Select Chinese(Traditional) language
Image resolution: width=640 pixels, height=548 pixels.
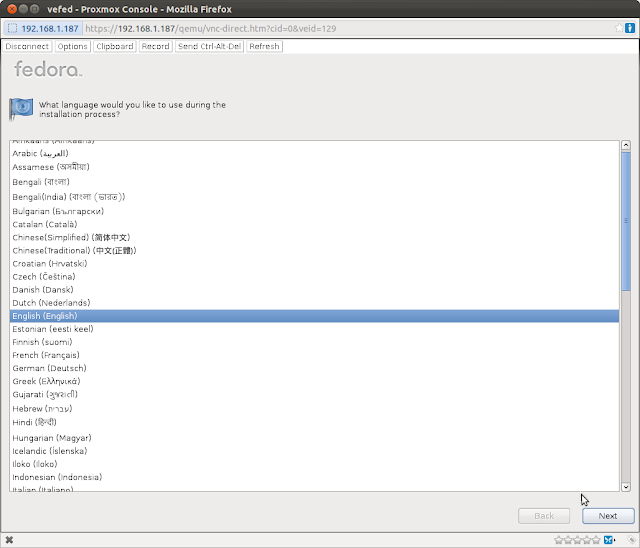[314, 251]
